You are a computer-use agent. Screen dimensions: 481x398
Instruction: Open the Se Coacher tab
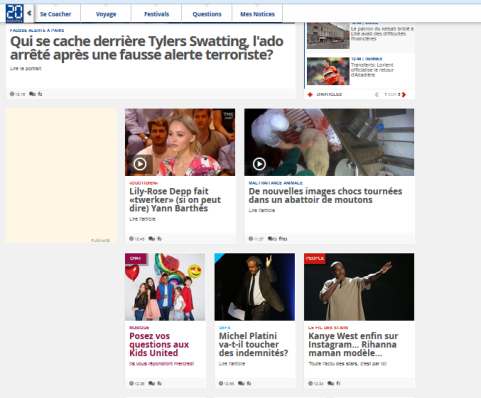pos(56,14)
